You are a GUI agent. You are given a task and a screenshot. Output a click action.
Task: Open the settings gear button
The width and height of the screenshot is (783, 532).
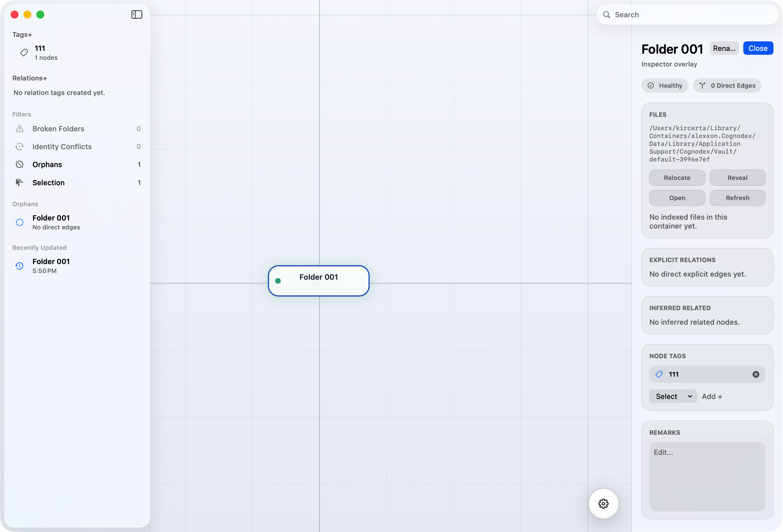603,503
